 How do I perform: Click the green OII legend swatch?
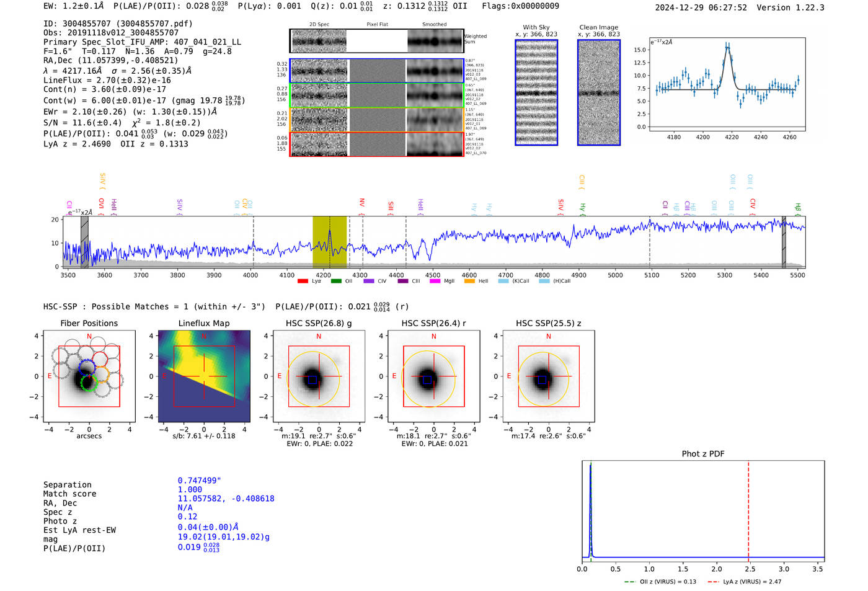(x=336, y=282)
